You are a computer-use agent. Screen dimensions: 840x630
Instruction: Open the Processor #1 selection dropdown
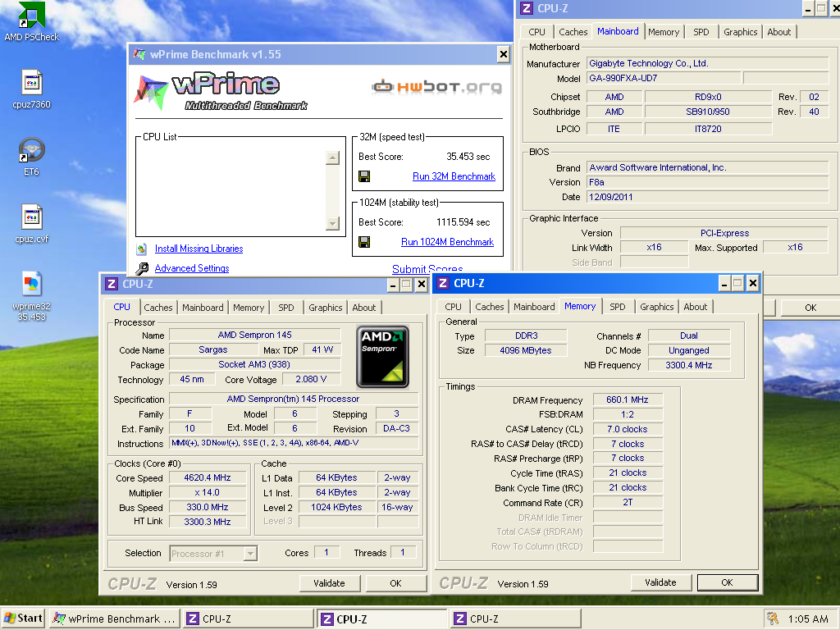pos(250,554)
